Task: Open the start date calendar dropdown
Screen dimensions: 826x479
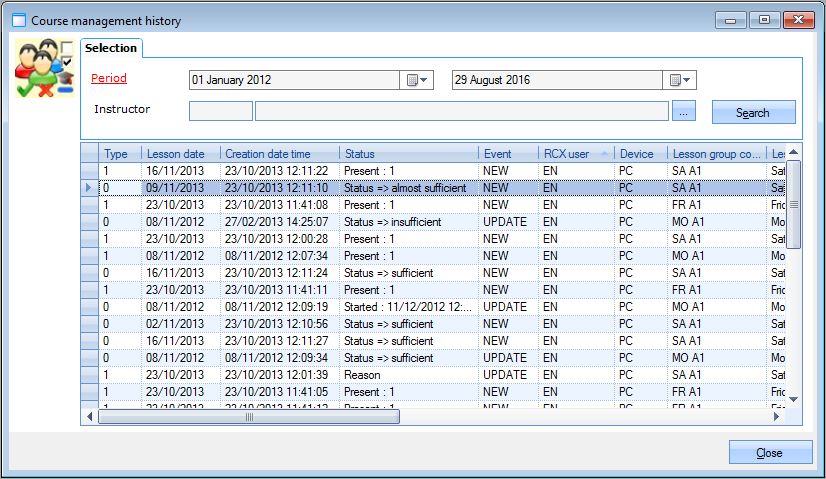Action: (x=418, y=80)
